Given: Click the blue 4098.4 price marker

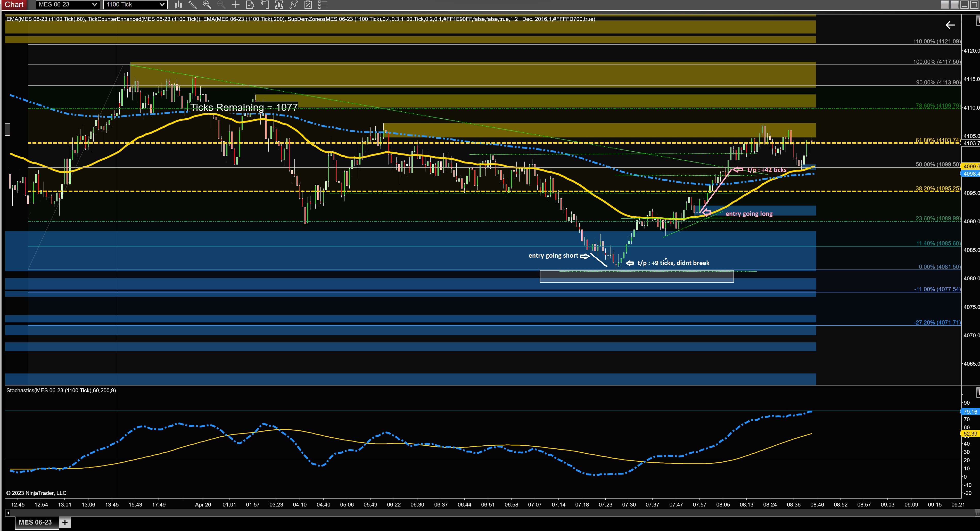Looking at the screenshot, I should [970, 174].
